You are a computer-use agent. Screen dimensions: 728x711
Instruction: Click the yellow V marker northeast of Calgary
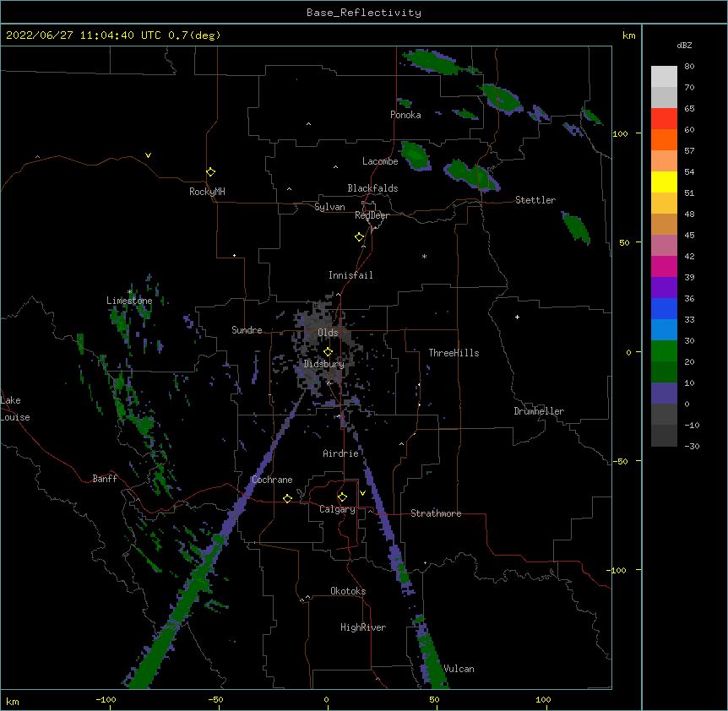362,493
